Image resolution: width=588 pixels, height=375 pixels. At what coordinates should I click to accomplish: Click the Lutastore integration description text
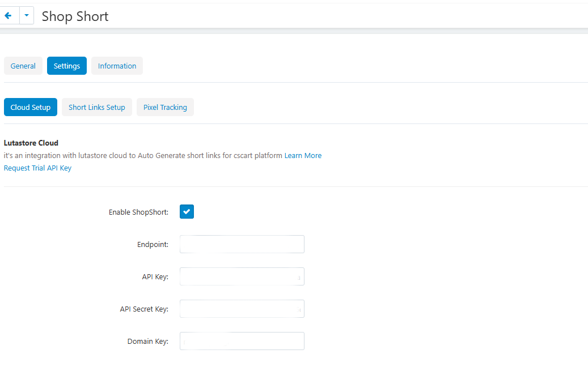[x=143, y=155]
